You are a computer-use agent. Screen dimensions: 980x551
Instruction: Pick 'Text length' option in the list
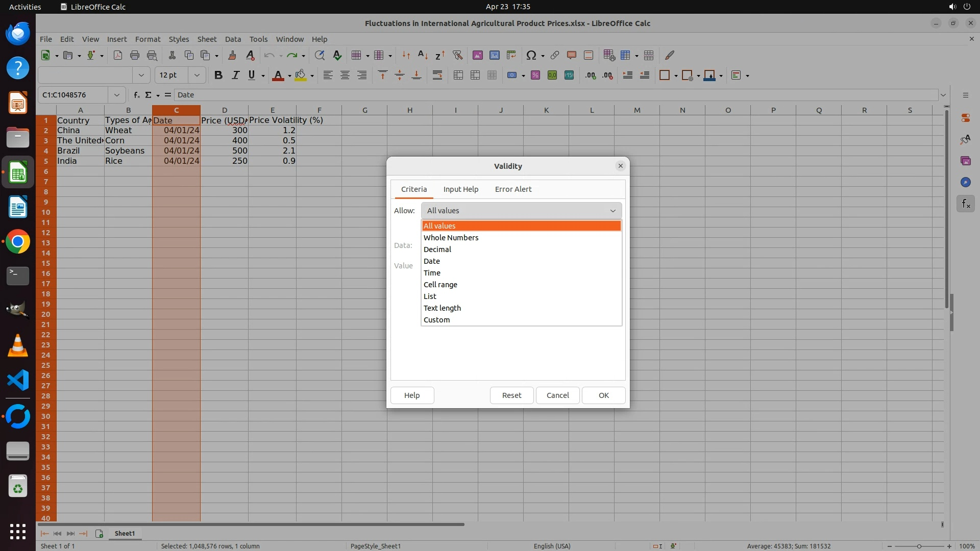coord(442,308)
